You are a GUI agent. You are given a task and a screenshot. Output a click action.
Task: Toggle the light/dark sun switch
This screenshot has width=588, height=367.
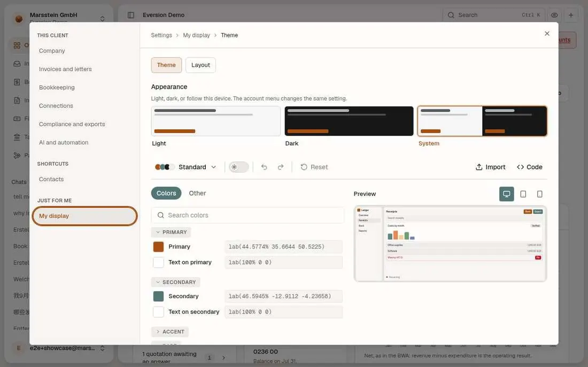point(238,167)
